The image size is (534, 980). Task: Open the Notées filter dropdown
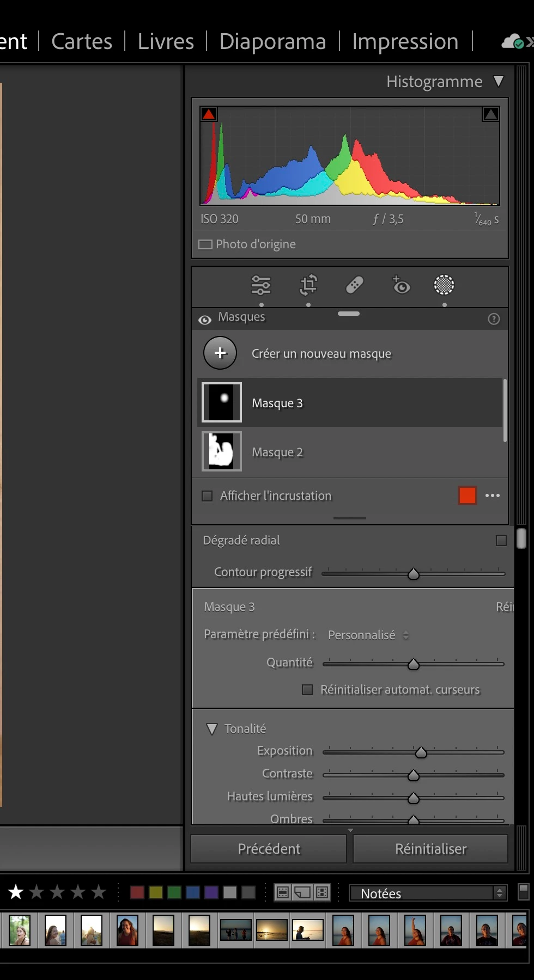click(428, 893)
